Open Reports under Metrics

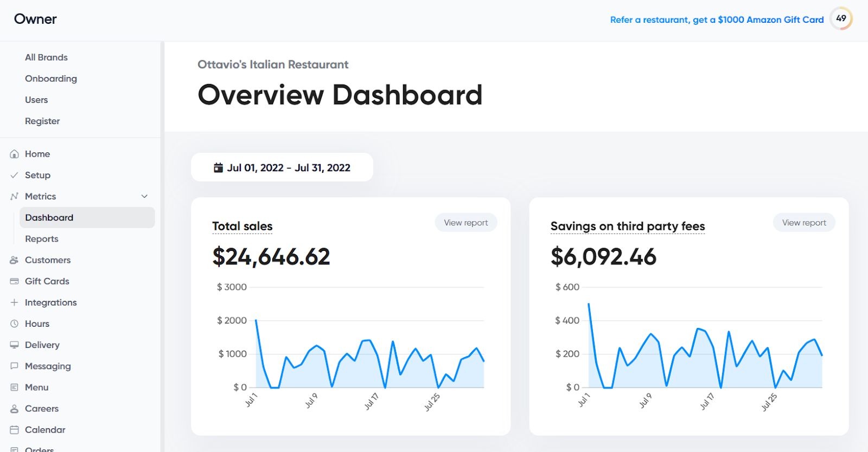(x=42, y=238)
